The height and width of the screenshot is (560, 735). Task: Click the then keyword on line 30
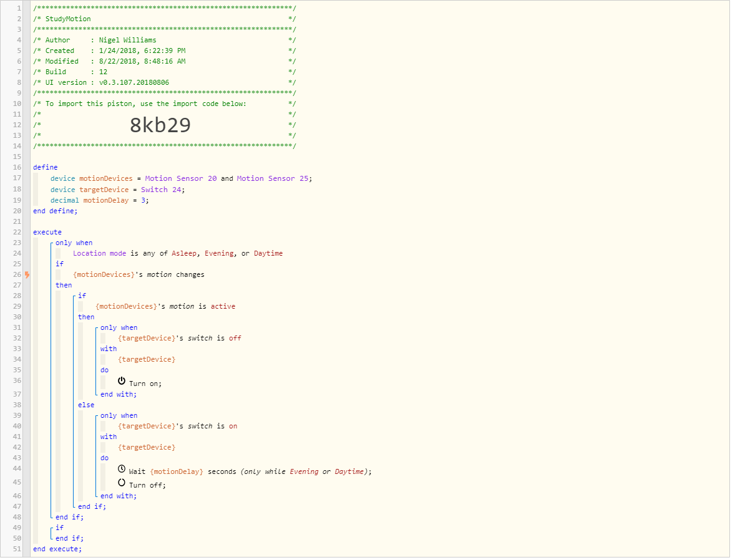(86, 317)
